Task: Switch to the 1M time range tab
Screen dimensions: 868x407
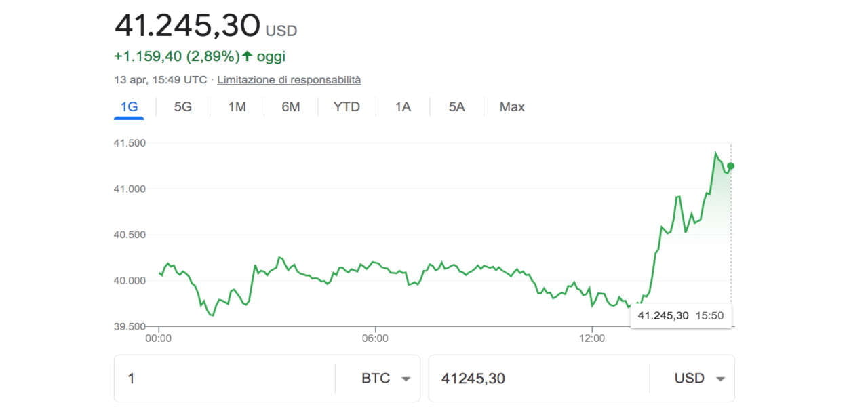Action: click(x=237, y=107)
